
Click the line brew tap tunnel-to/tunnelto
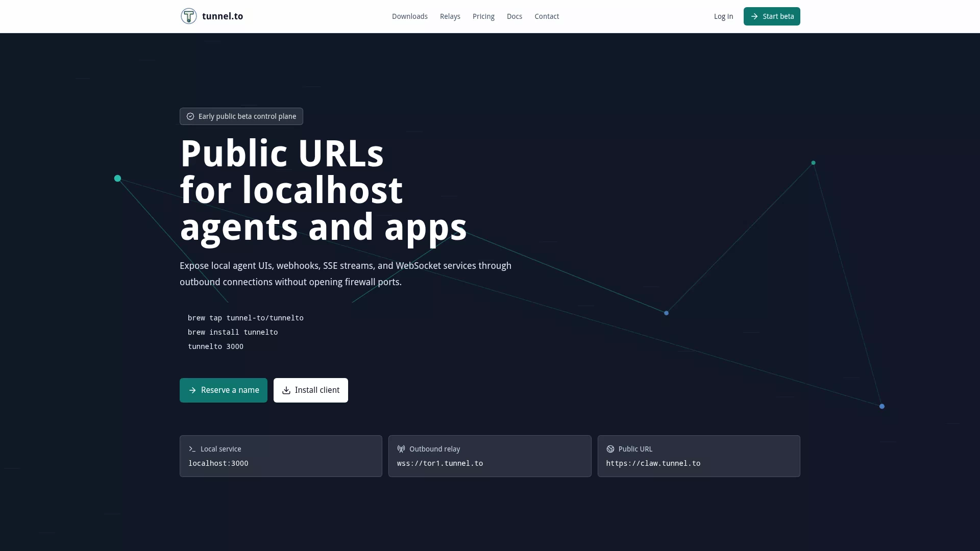click(246, 318)
